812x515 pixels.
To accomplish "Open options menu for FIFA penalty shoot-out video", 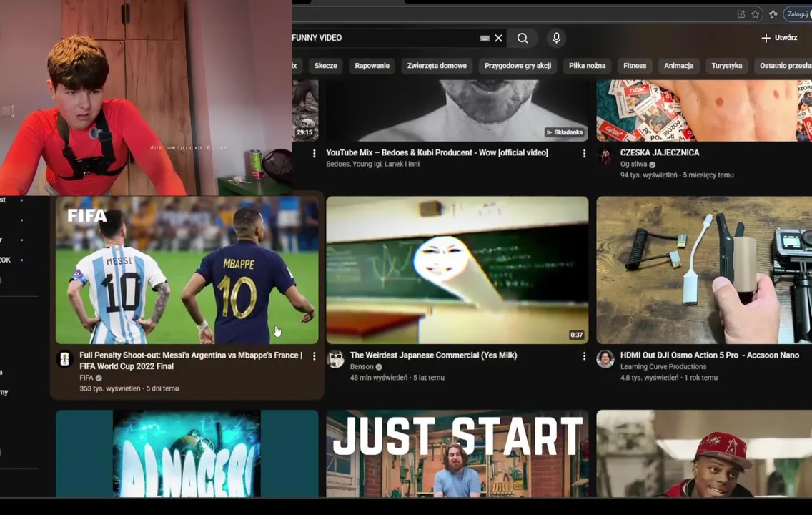I will (x=314, y=356).
